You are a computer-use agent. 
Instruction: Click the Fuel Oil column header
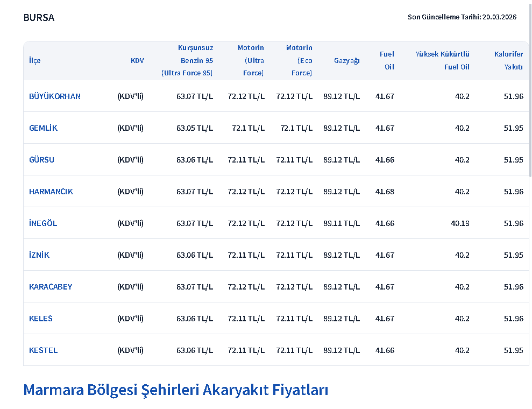pyautogui.click(x=386, y=60)
